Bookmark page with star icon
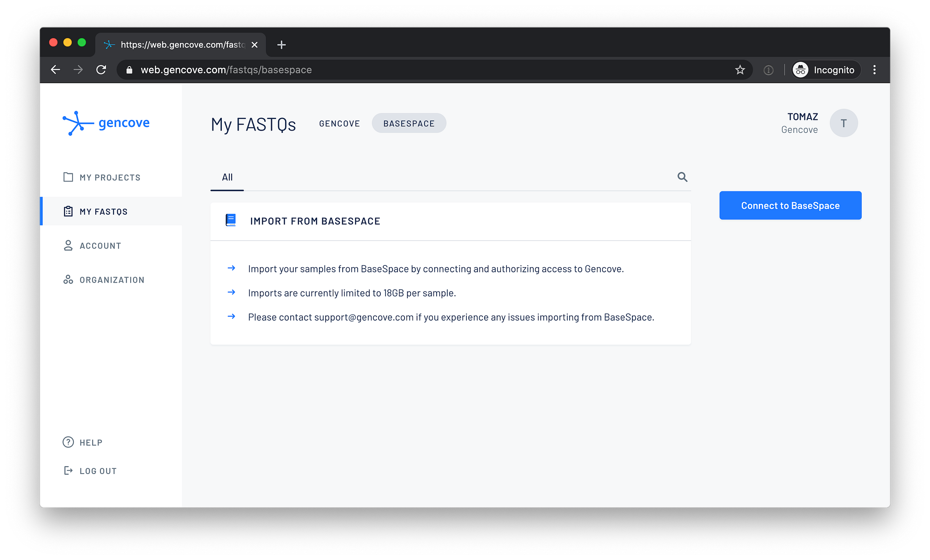Viewport: 930px width, 560px height. point(740,70)
